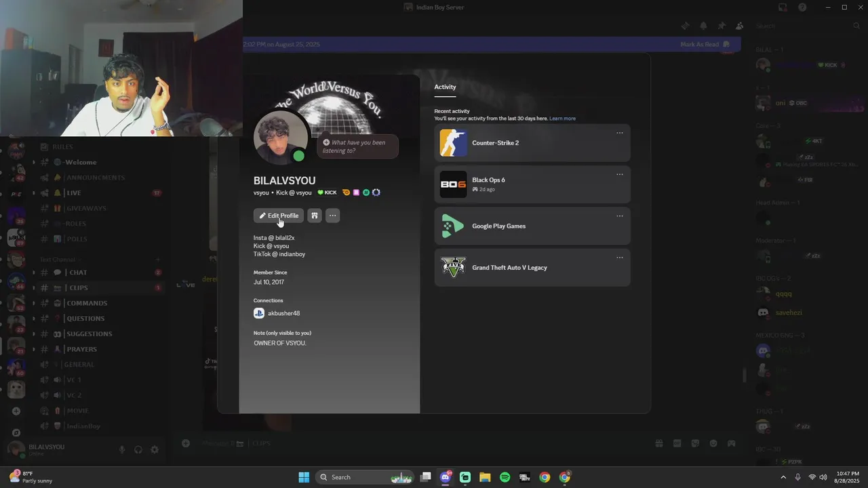Click the blue ring quest badge on profile
This screenshot has height=488, width=868.
pos(376,192)
